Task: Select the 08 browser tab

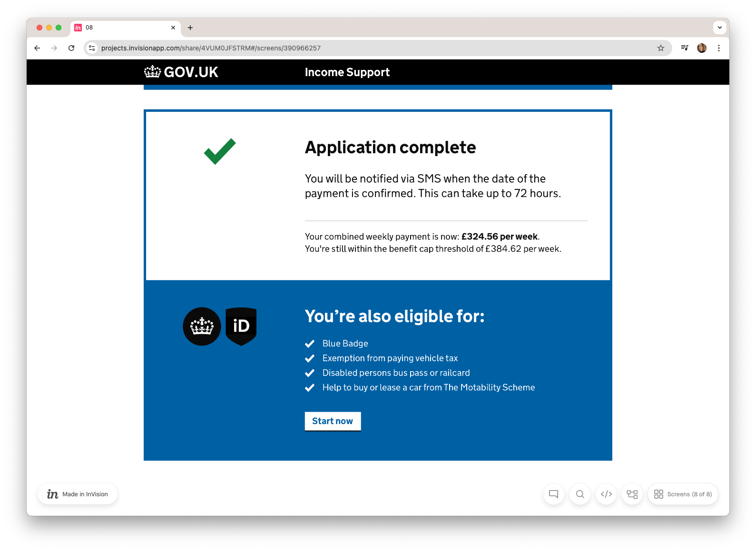Action: point(126,28)
